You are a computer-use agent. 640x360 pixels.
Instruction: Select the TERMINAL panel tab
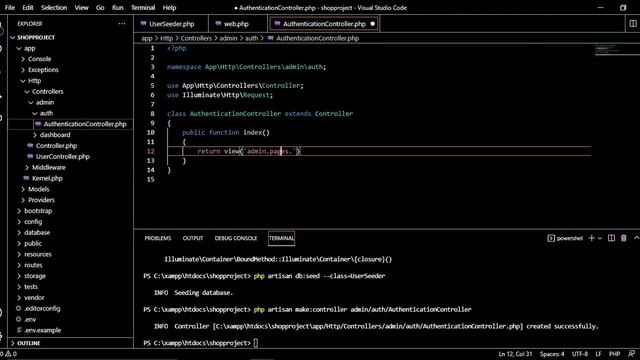(281, 238)
